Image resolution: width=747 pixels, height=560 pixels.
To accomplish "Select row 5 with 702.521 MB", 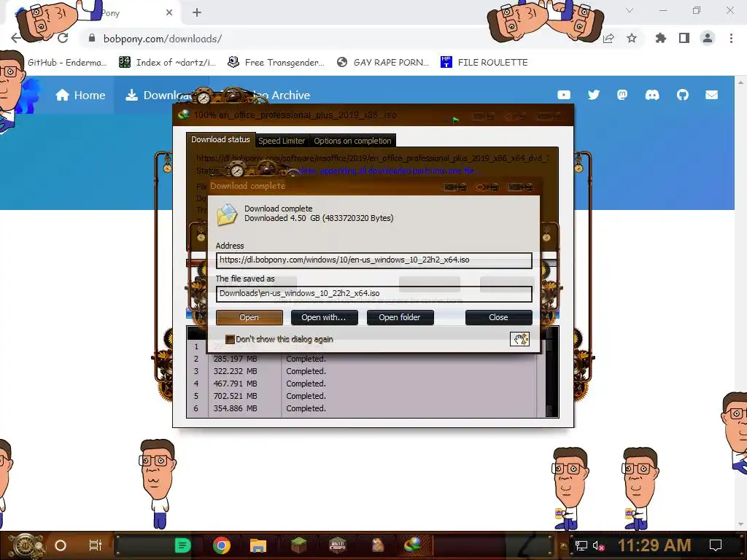I will [x=362, y=396].
